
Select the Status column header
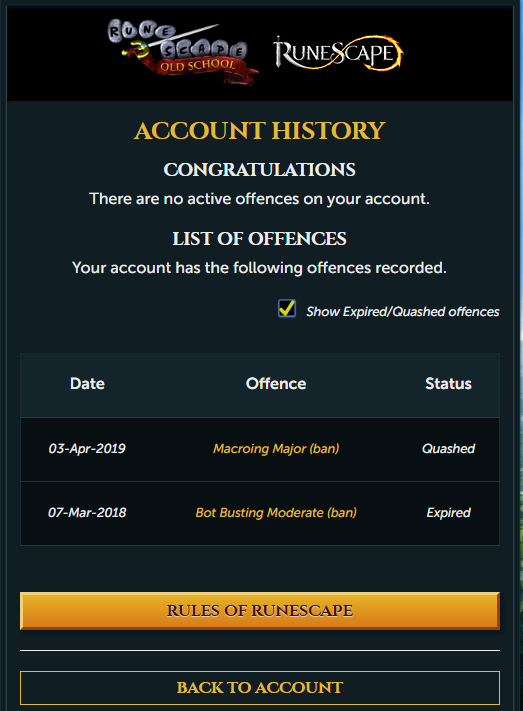pos(448,384)
